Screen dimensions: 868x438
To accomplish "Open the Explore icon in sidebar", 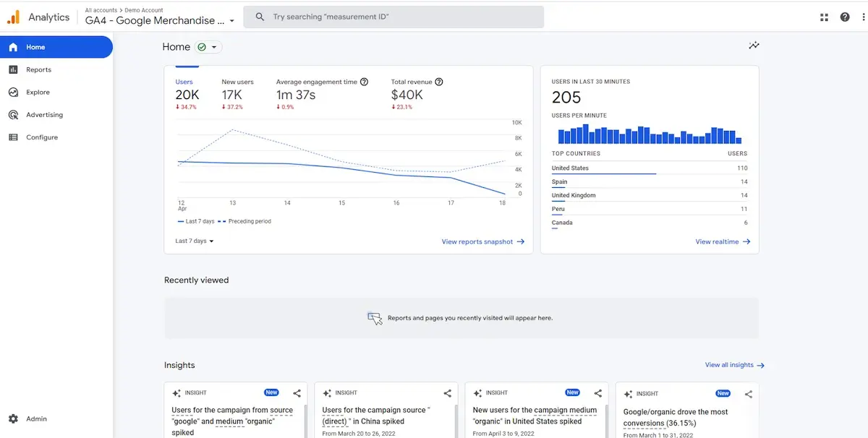I will (13, 92).
